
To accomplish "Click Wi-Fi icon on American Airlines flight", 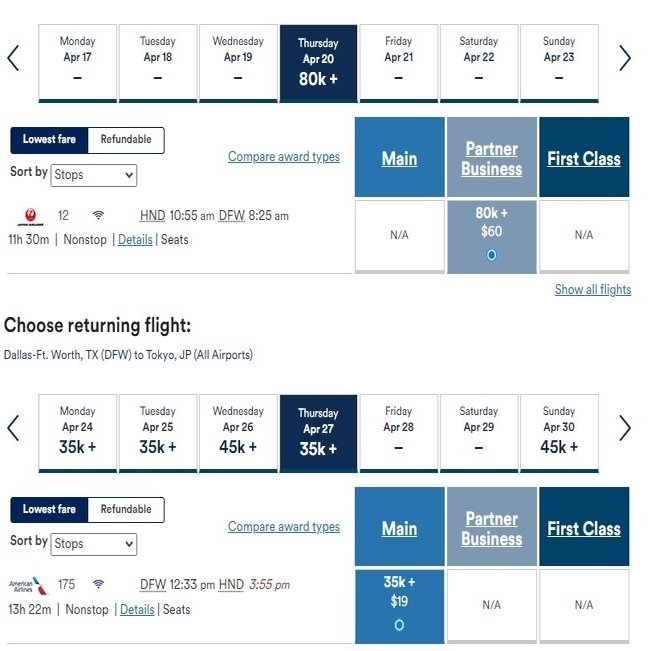I will [98, 585].
